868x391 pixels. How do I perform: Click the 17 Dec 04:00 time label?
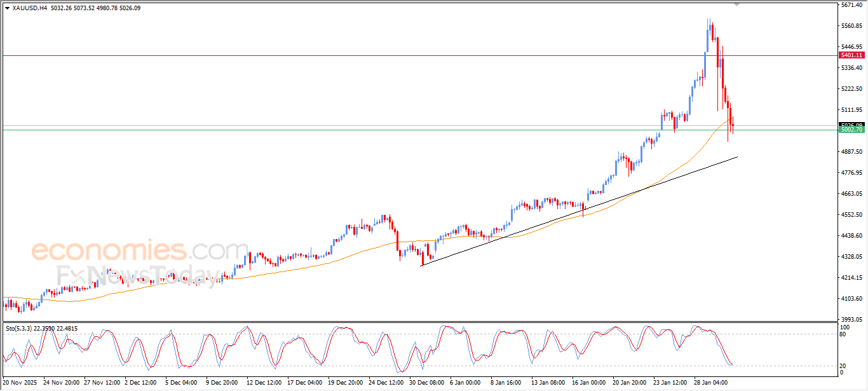click(304, 383)
